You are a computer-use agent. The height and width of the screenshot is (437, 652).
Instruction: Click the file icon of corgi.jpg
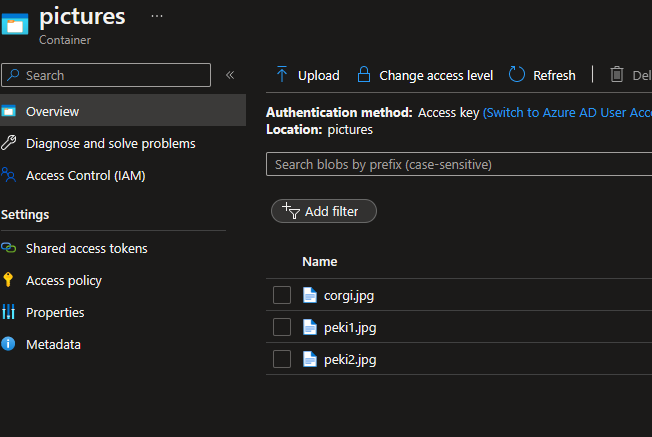click(x=310, y=295)
